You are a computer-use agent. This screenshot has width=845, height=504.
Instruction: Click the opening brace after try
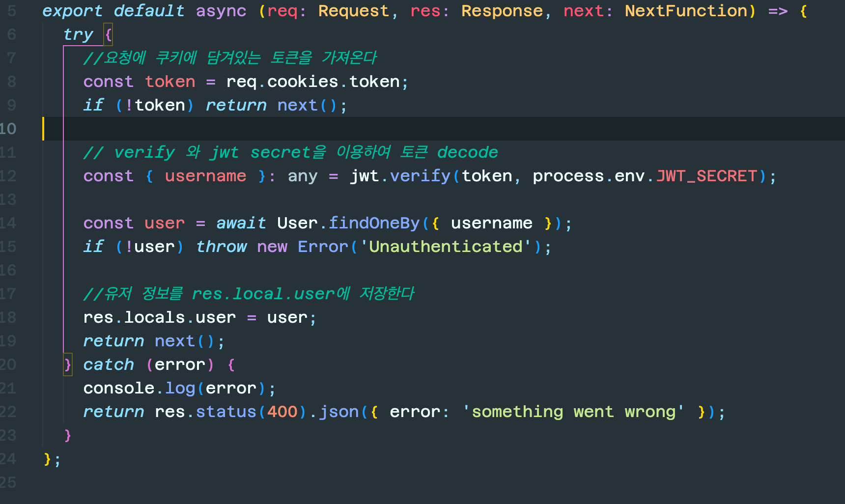click(109, 34)
